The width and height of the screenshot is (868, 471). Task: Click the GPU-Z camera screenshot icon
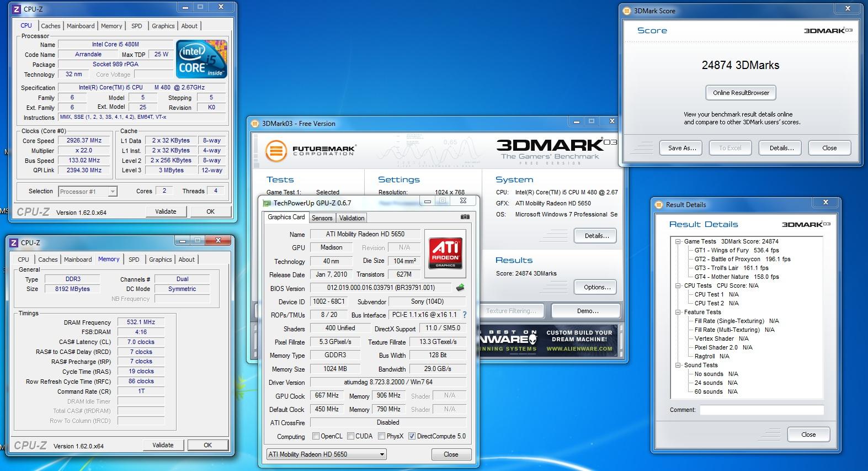pyautogui.click(x=465, y=217)
